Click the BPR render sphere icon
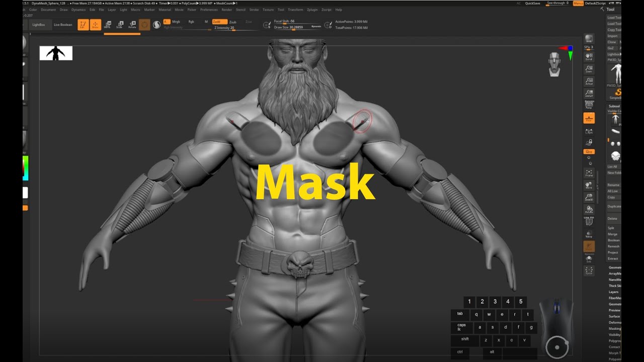This screenshot has height=362, width=644. 589,39
